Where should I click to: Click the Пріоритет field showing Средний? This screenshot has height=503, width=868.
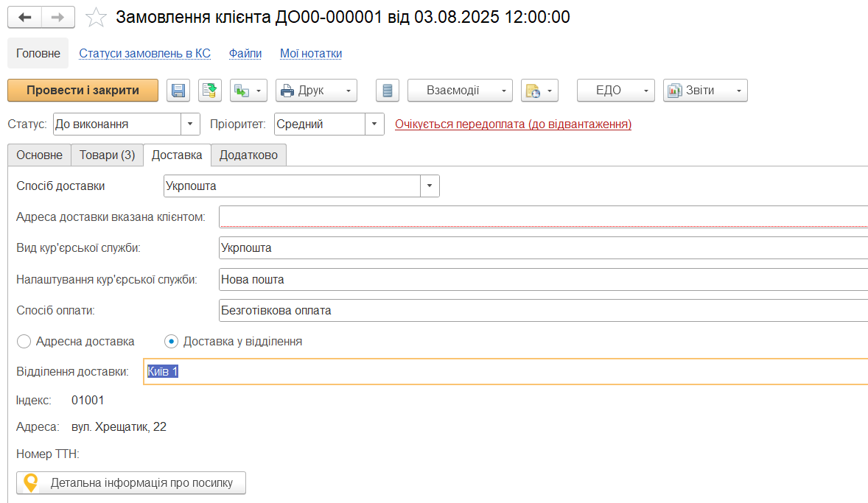click(x=320, y=124)
